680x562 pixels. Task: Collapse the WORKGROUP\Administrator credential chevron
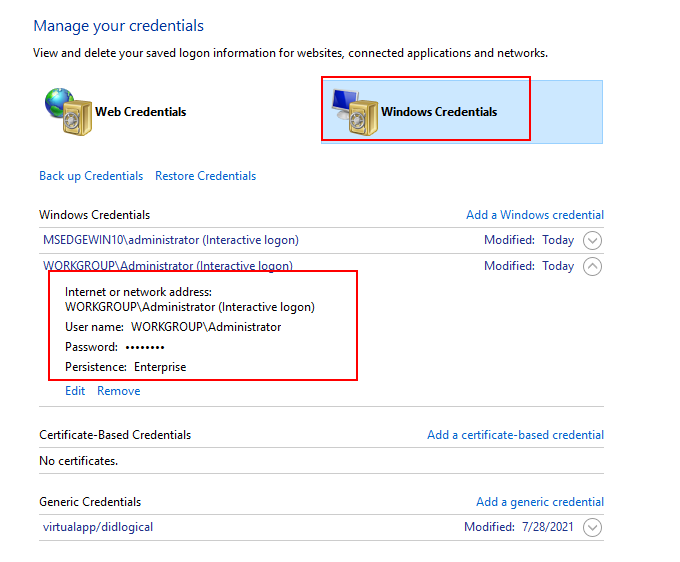(592, 266)
